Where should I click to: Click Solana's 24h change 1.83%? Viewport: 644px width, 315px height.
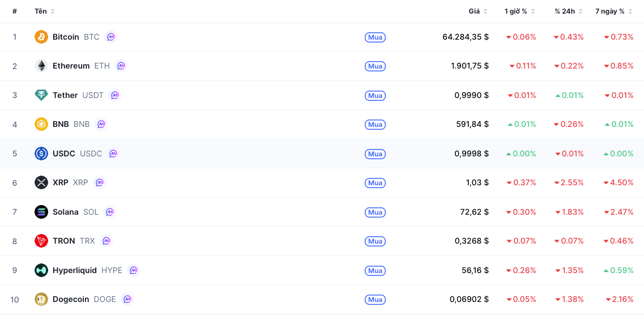click(x=569, y=212)
